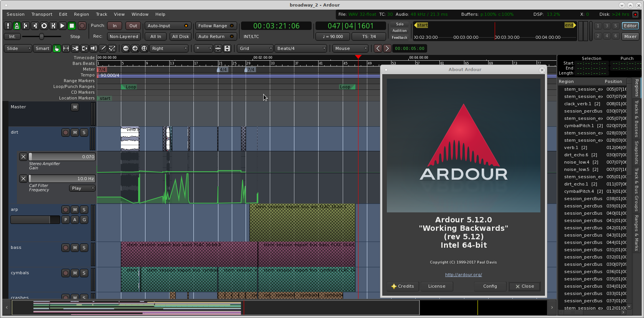Click the start location marker
This screenshot has width=644, height=318.
(x=105, y=98)
